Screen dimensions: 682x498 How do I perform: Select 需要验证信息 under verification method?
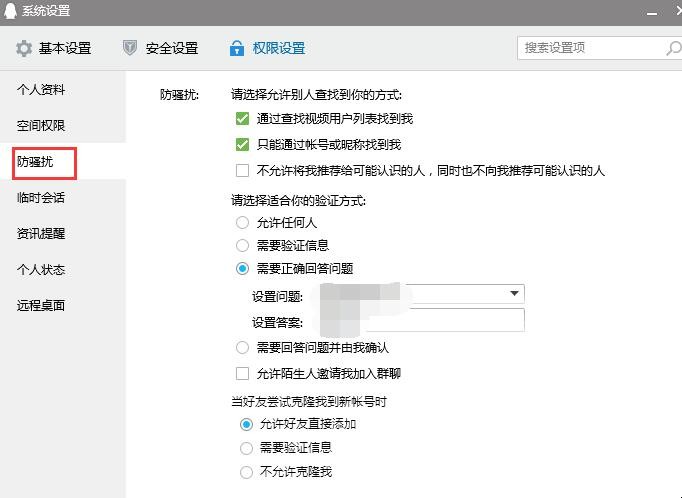coord(242,246)
